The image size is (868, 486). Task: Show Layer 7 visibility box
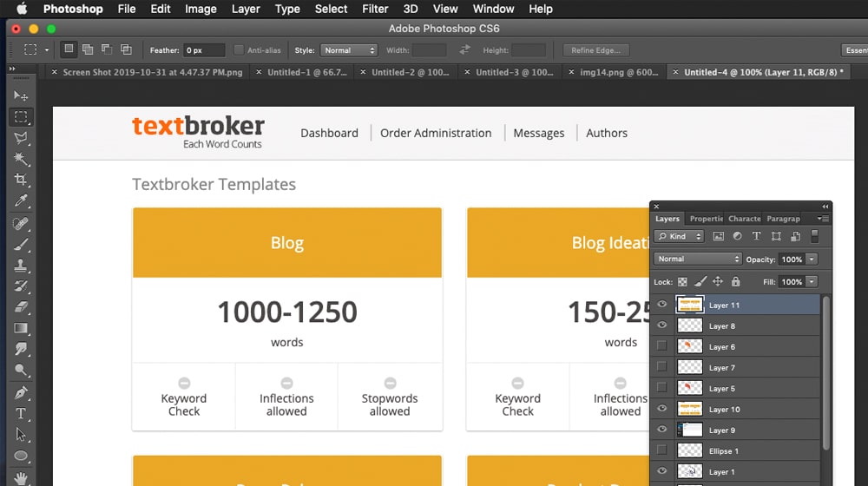[661, 366]
